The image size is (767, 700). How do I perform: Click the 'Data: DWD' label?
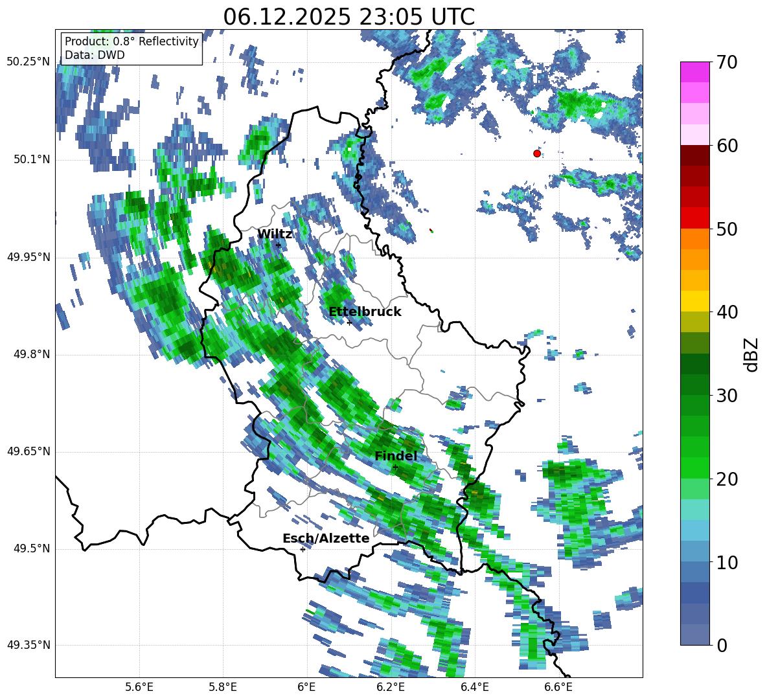coord(95,55)
